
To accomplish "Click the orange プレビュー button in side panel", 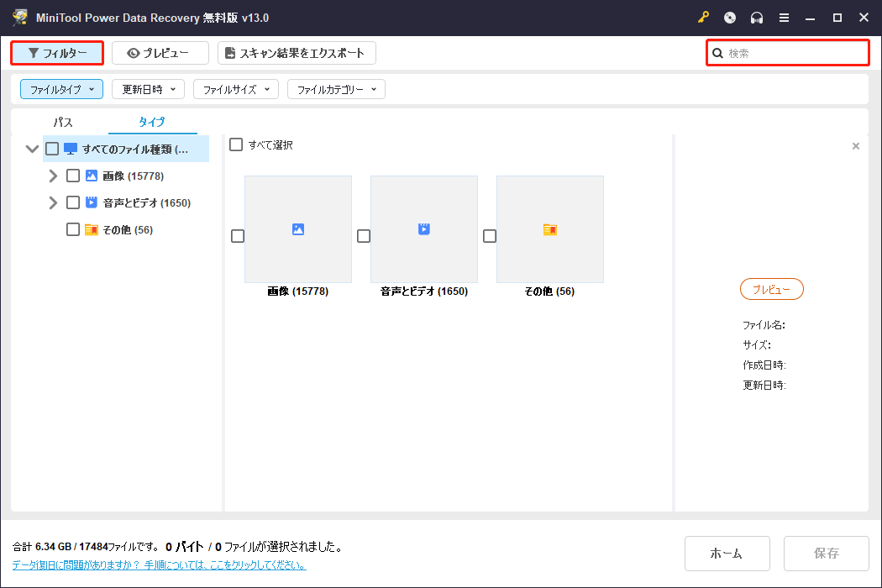I will (x=771, y=289).
